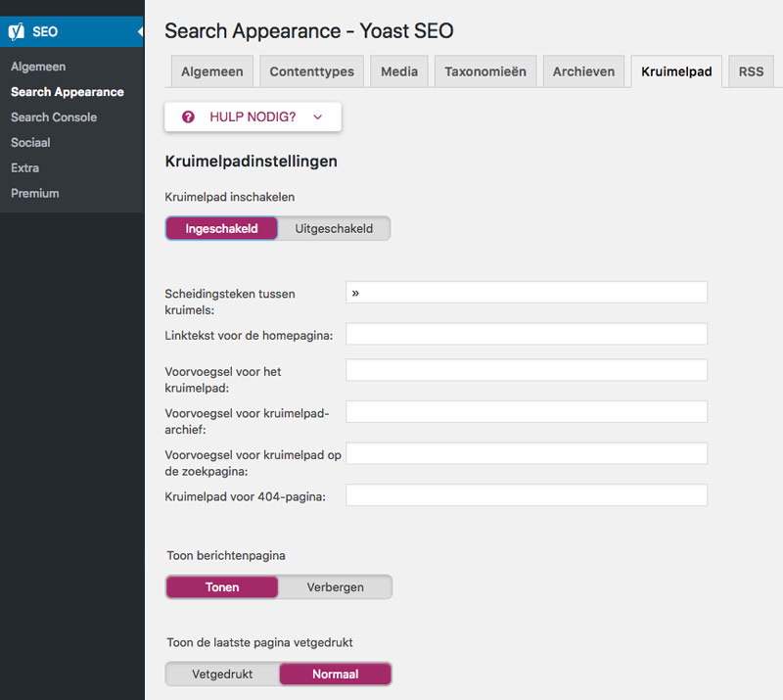Focus the Linktekst voor de homepagina field

pos(527,334)
